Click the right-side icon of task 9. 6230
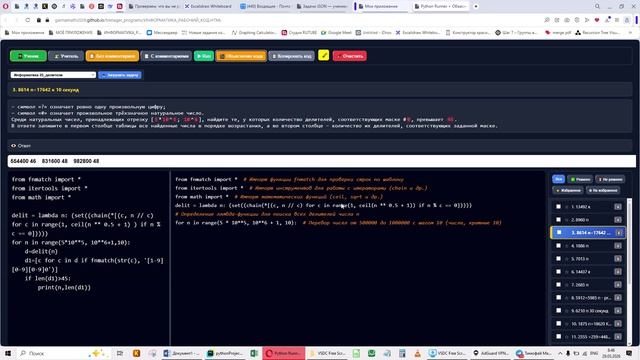This screenshot has height=360, width=640. click(x=618, y=311)
